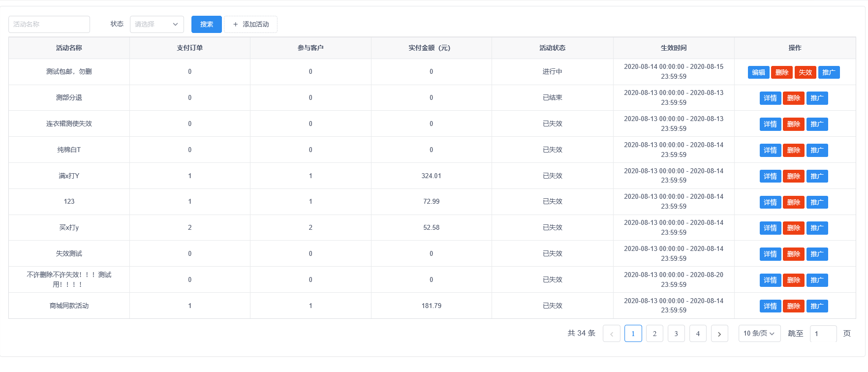Viewport: 868px width, 372px height.
Task: Click the previous page arrow
Action: point(611,334)
